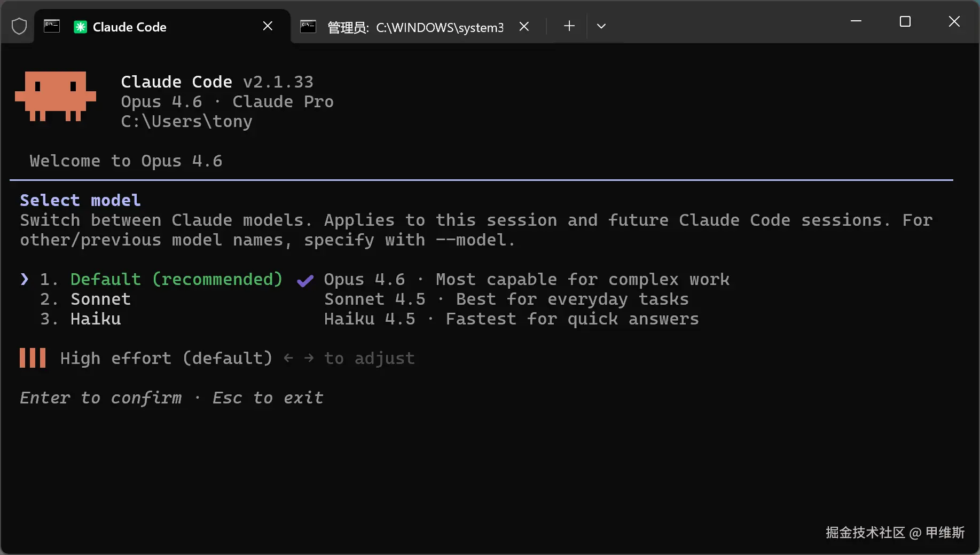Select the Sonnet model option
Image resolution: width=980 pixels, height=555 pixels.
coord(100,299)
